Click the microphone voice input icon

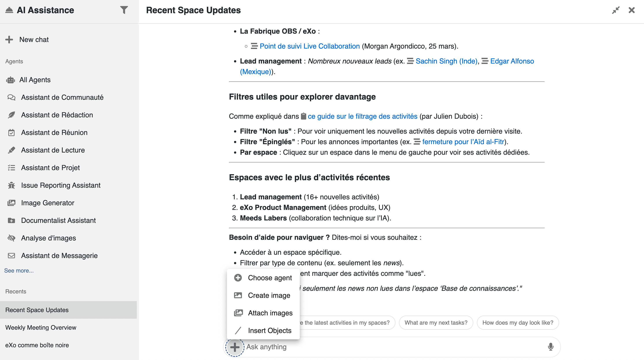click(x=551, y=347)
